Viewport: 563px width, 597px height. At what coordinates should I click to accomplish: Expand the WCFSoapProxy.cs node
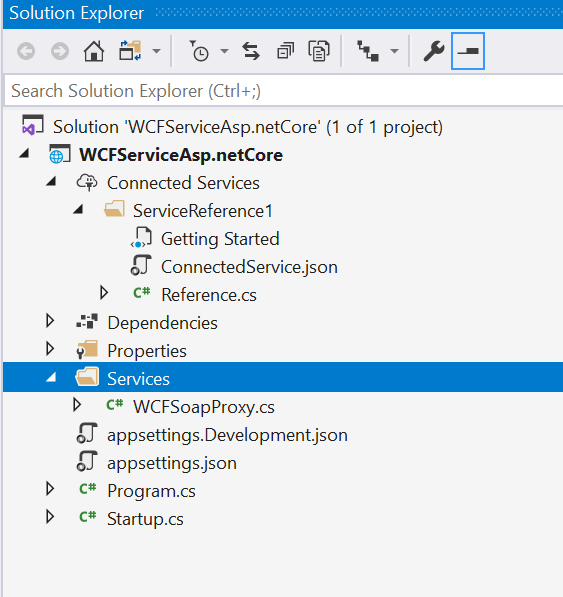tap(77, 405)
